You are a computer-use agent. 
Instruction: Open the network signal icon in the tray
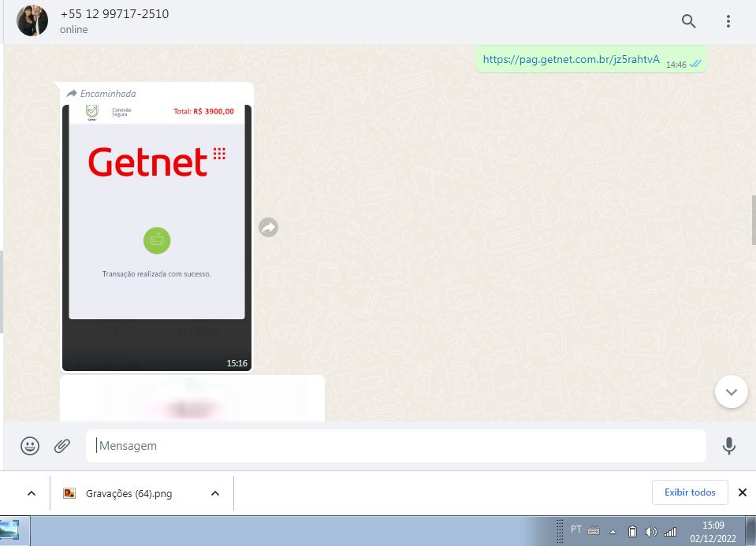point(670,532)
